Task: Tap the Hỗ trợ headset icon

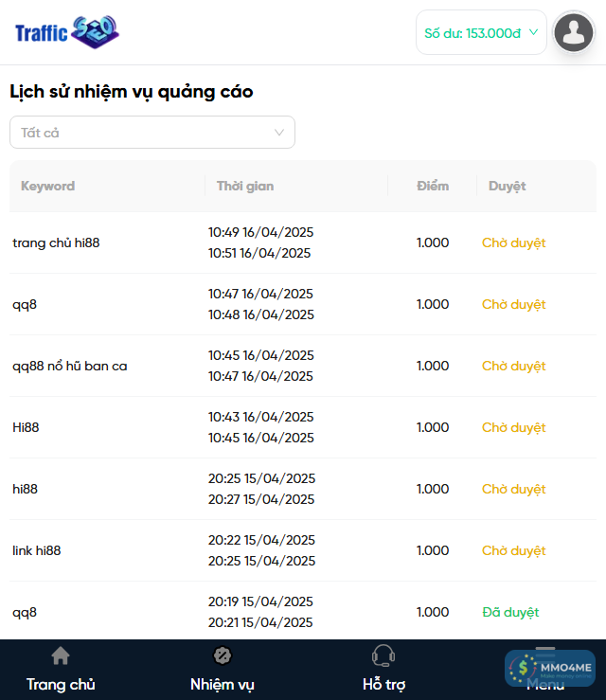Action: [383, 655]
